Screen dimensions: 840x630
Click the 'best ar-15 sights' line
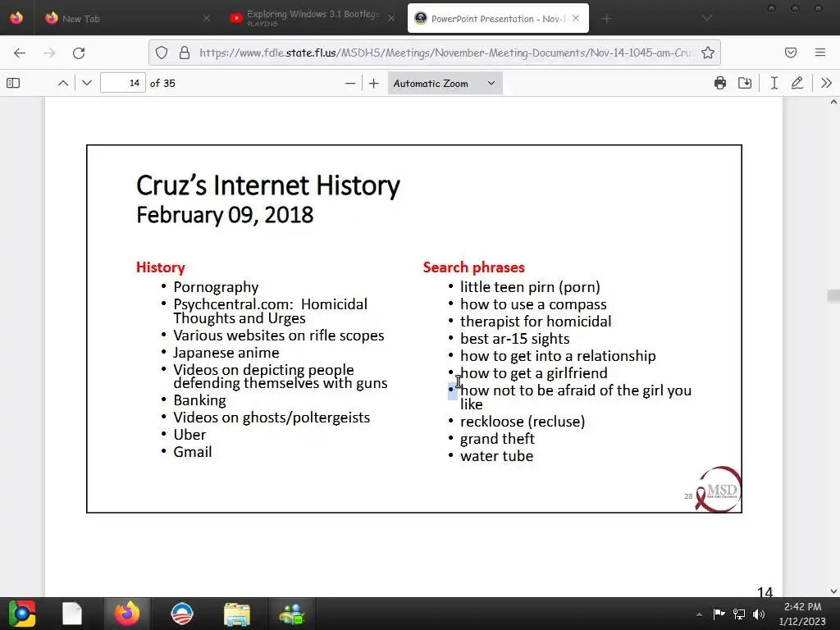point(515,339)
